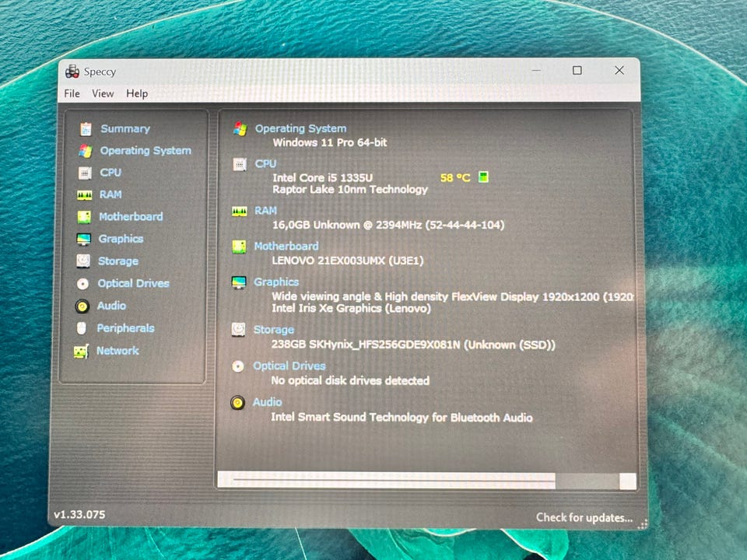The width and height of the screenshot is (747, 560).
Task: Click 'LENOVO 21EX003UMX (U3E1)' text
Action: pyautogui.click(x=347, y=261)
